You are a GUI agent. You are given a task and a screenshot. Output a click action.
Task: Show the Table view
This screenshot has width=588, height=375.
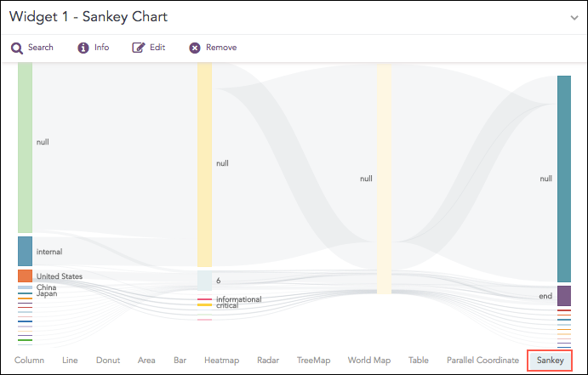click(419, 361)
